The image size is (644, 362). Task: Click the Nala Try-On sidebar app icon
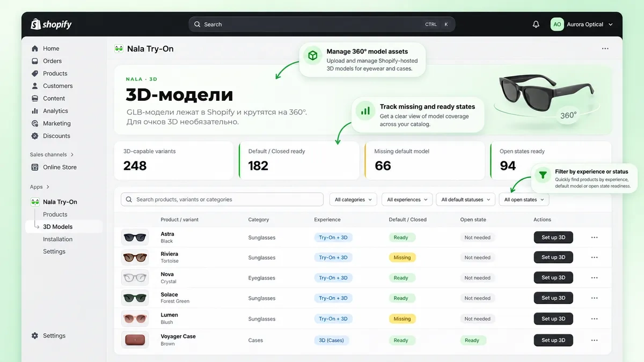click(35, 202)
